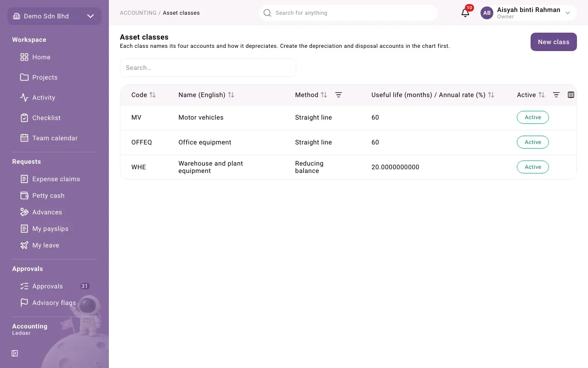Click the Active badge for WHE row
The width and height of the screenshot is (588, 368).
point(533,167)
